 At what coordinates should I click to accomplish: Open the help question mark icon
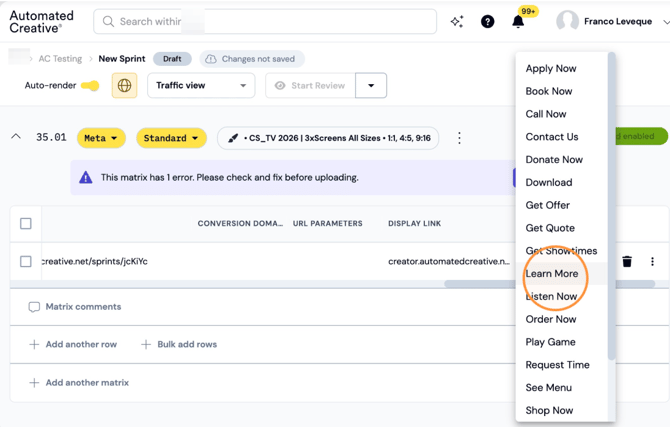(488, 21)
